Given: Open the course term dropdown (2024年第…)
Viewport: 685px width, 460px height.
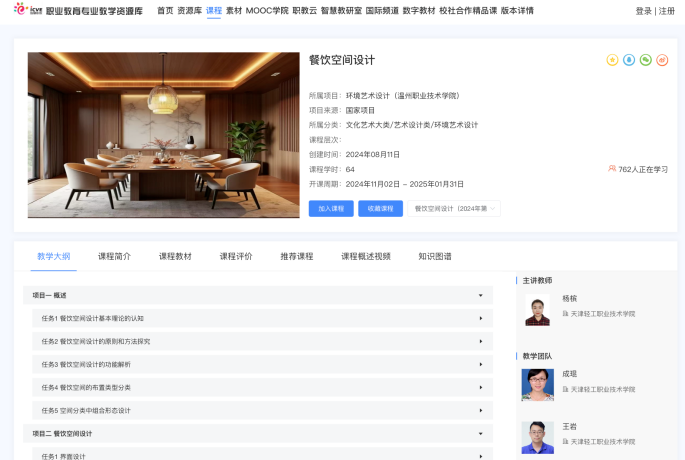Looking at the screenshot, I should tap(453, 209).
